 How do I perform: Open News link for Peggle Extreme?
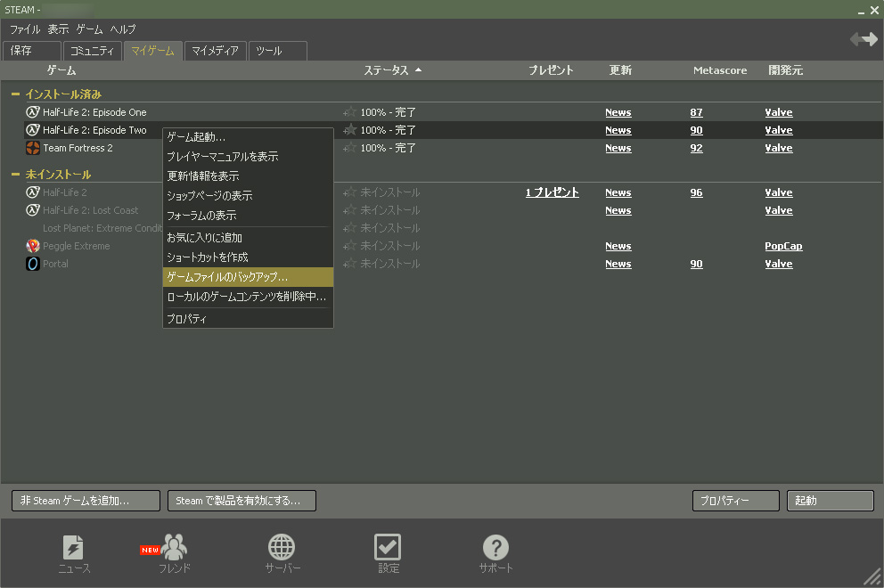coord(618,247)
